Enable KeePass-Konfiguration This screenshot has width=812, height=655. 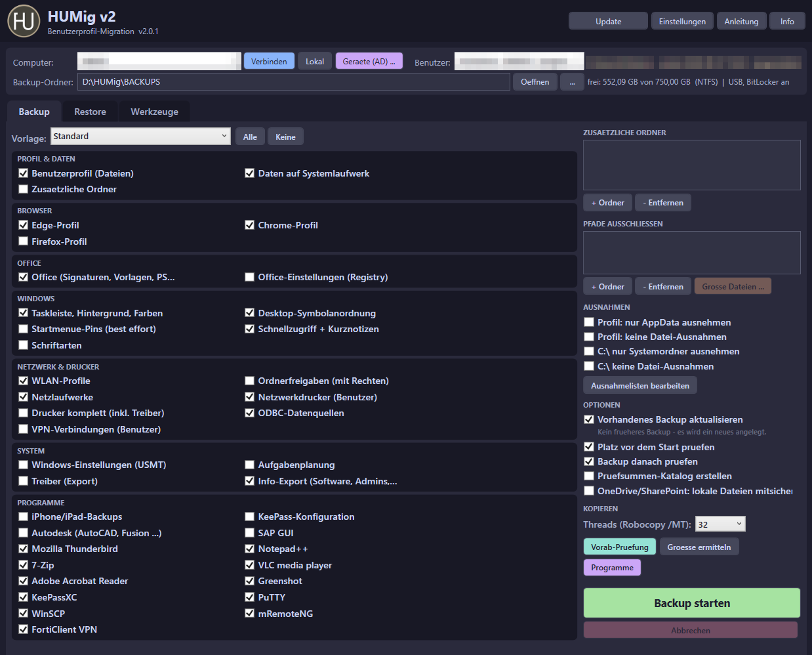(x=250, y=517)
